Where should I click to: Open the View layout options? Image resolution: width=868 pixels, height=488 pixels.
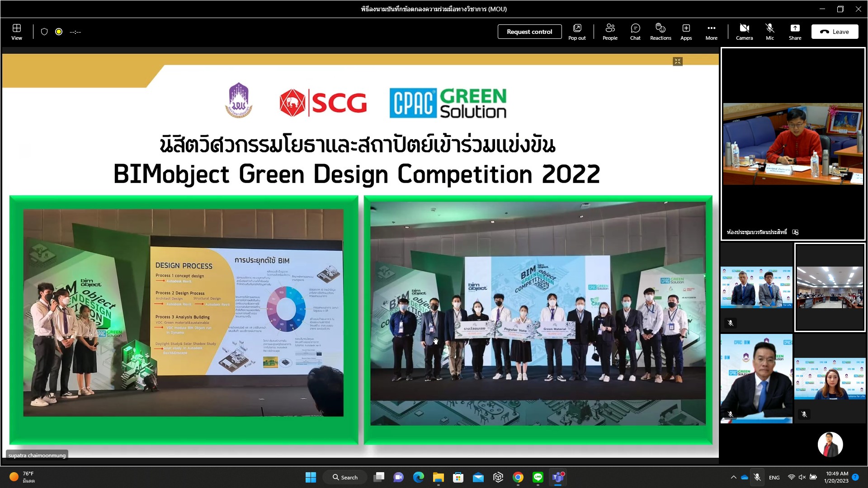click(x=17, y=32)
